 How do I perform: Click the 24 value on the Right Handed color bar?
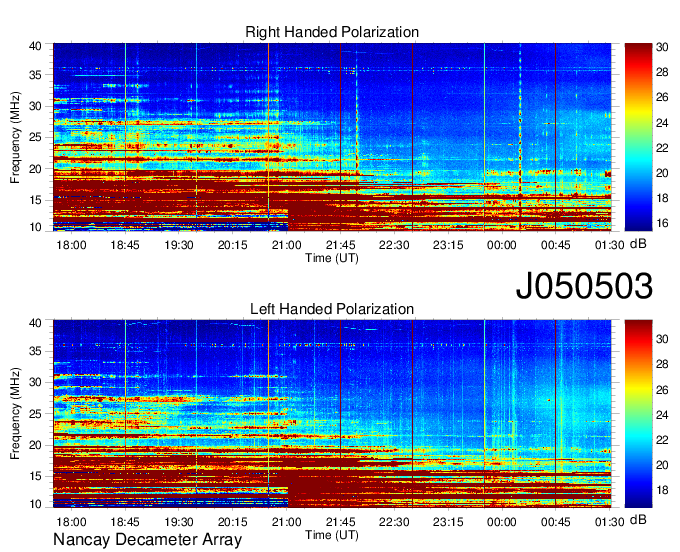point(662,123)
